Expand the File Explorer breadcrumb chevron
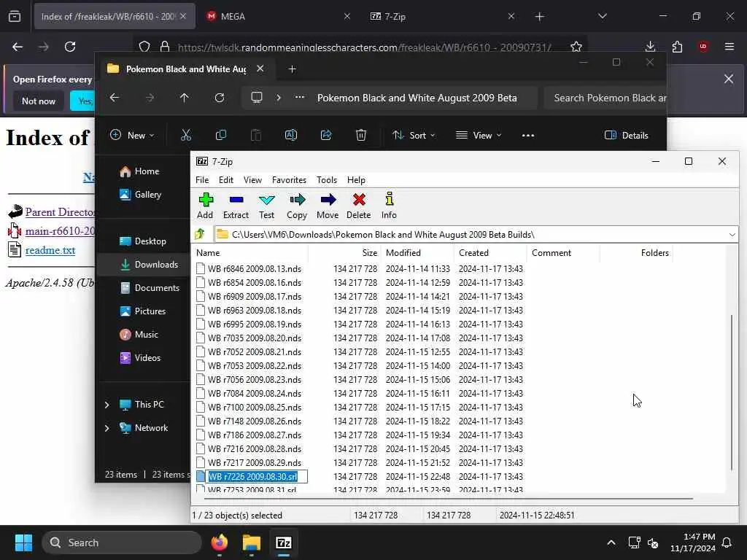The image size is (747, 560). (279, 98)
